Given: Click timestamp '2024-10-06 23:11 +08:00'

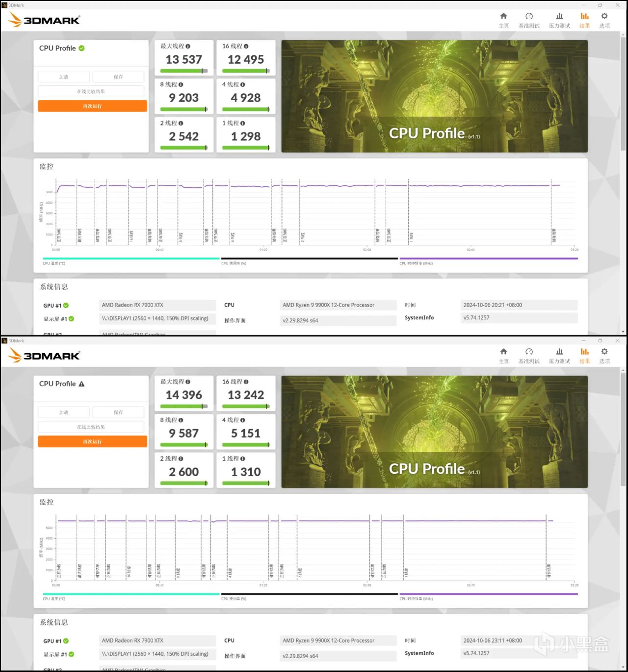Looking at the screenshot, I should pyautogui.click(x=493, y=641).
